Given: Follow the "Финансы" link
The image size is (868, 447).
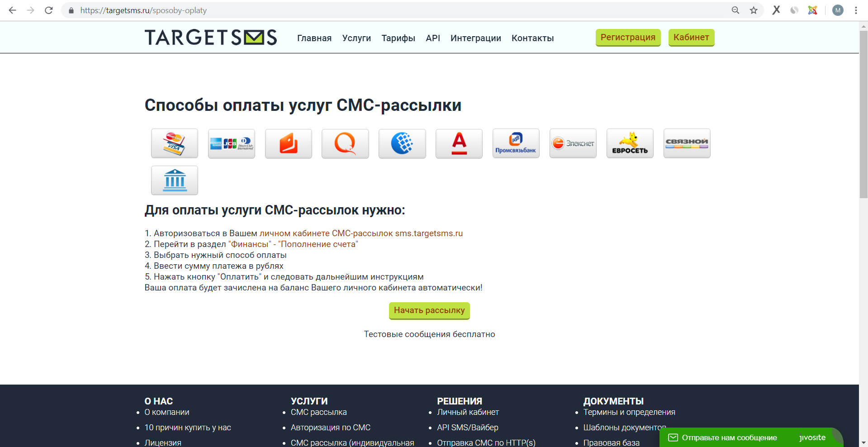Looking at the screenshot, I should (x=250, y=244).
